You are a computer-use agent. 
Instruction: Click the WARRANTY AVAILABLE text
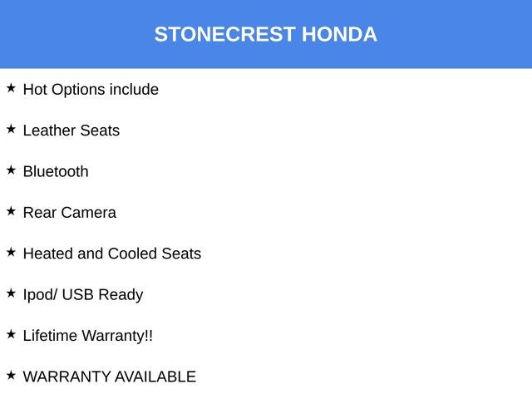pos(110,377)
